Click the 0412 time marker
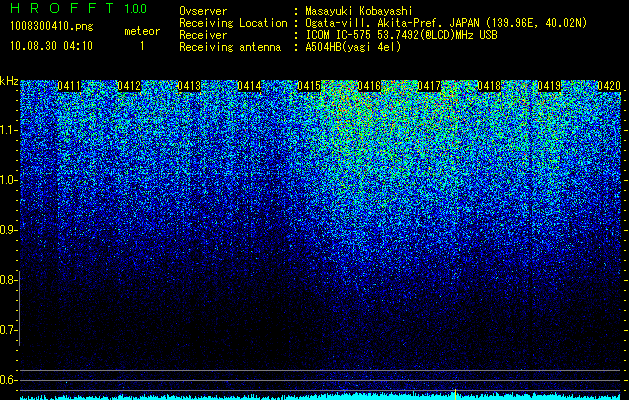The width and height of the screenshot is (629, 400). tap(129, 86)
